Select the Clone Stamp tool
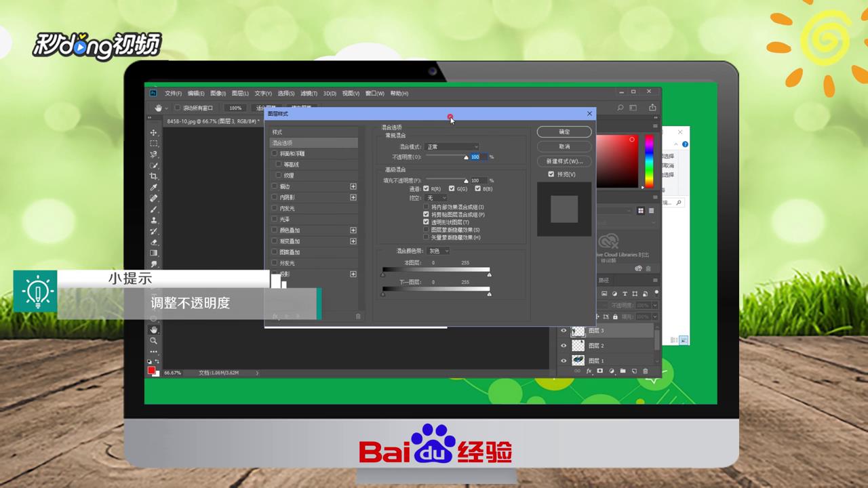This screenshot has width=868, height=488. (154, 220)
